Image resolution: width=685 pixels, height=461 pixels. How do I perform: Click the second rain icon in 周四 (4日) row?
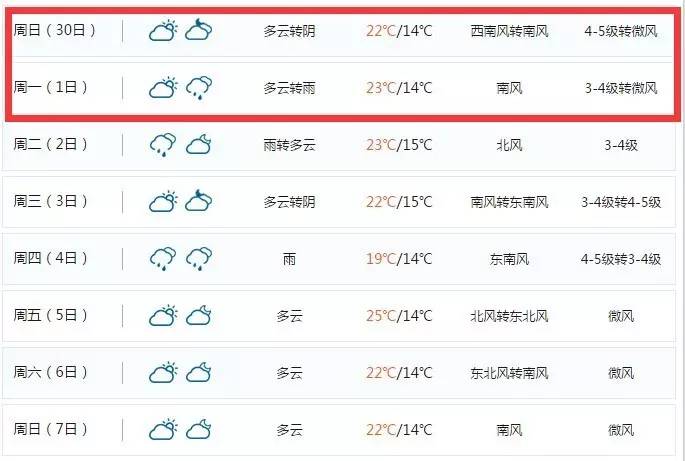198,259
